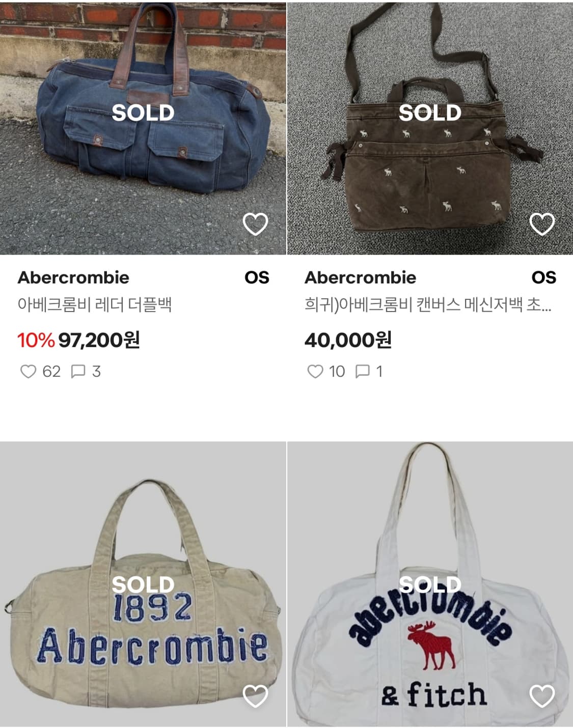Click the 아베크롬비 레더 더플백 title

[x=95, y=304]
